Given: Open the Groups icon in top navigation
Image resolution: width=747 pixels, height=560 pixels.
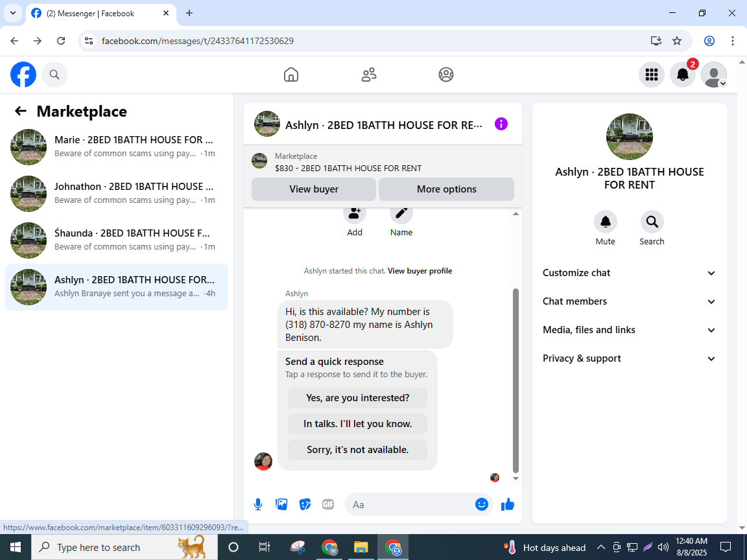Looking at the screenshot, I should (x=446, y=75).
